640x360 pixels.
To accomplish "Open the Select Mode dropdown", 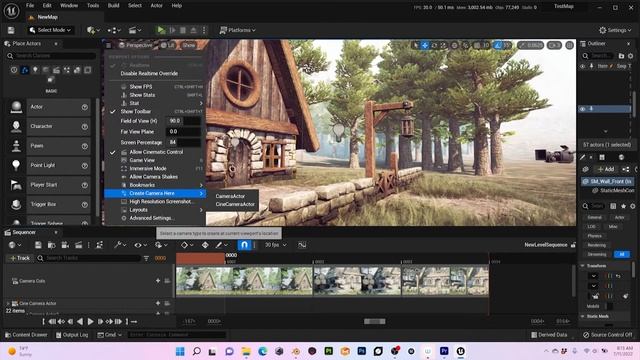I will click(50, 30).
